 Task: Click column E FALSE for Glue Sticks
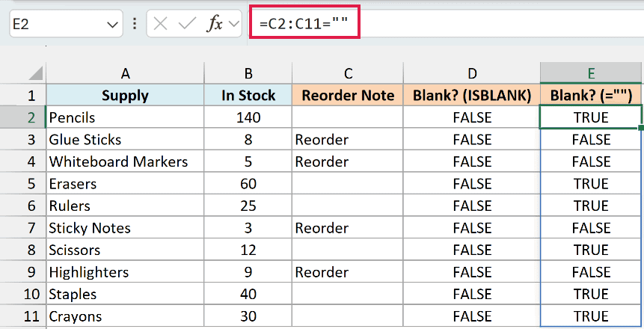point(591,139)
